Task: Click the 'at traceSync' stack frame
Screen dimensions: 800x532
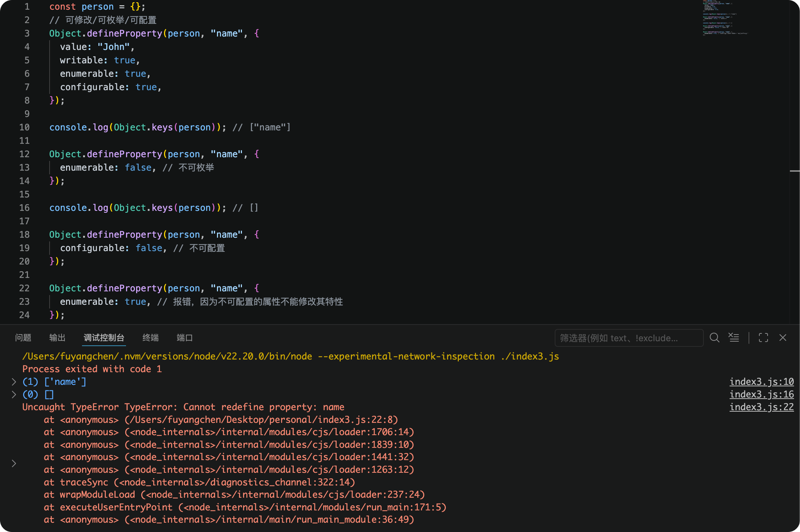Action: pyautogui.click(x=199, y=482)
